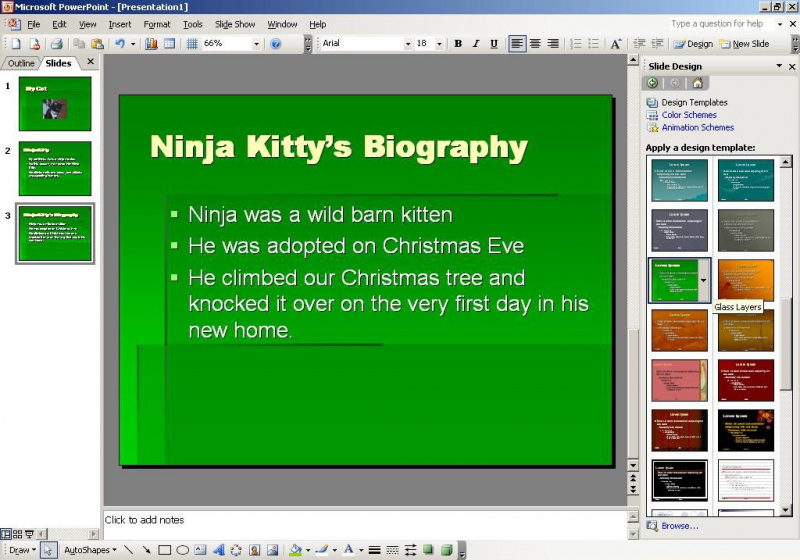Open the font size dropdown
This screenshot has width=800, height=560.
click(x=439, y=44)
